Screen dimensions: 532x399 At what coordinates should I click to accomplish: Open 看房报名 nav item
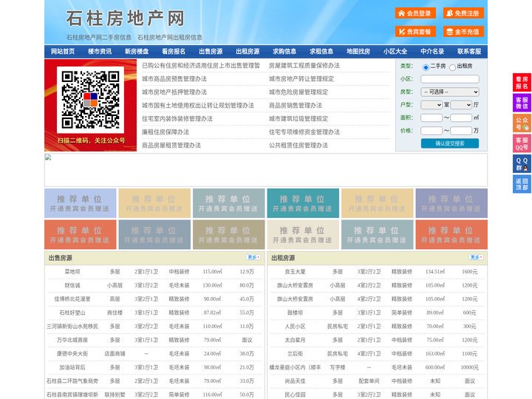[x=174, y=52]
